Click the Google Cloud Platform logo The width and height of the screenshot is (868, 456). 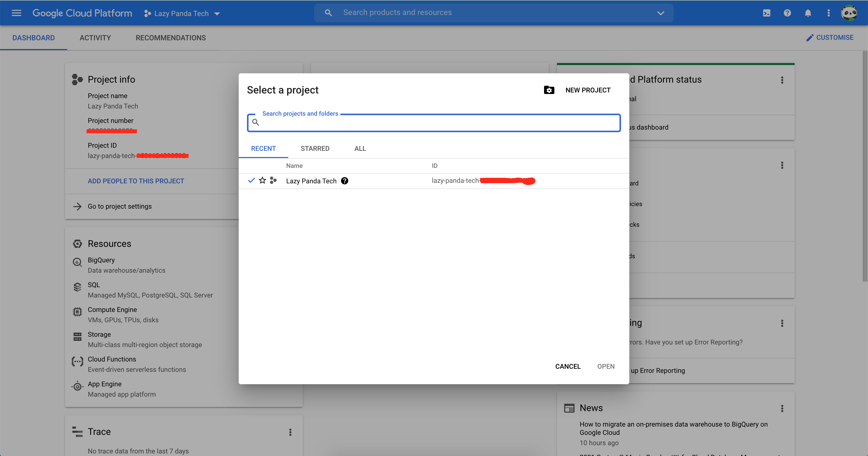click(82, 13)
